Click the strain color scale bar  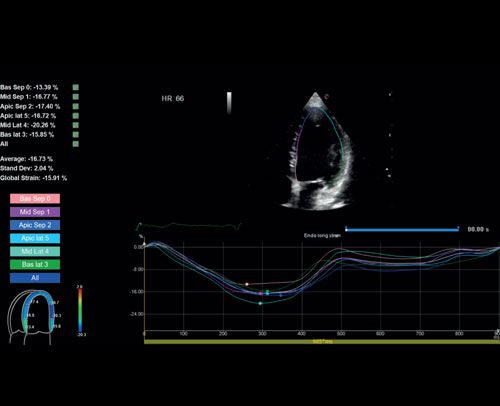(x=80, y=310)
